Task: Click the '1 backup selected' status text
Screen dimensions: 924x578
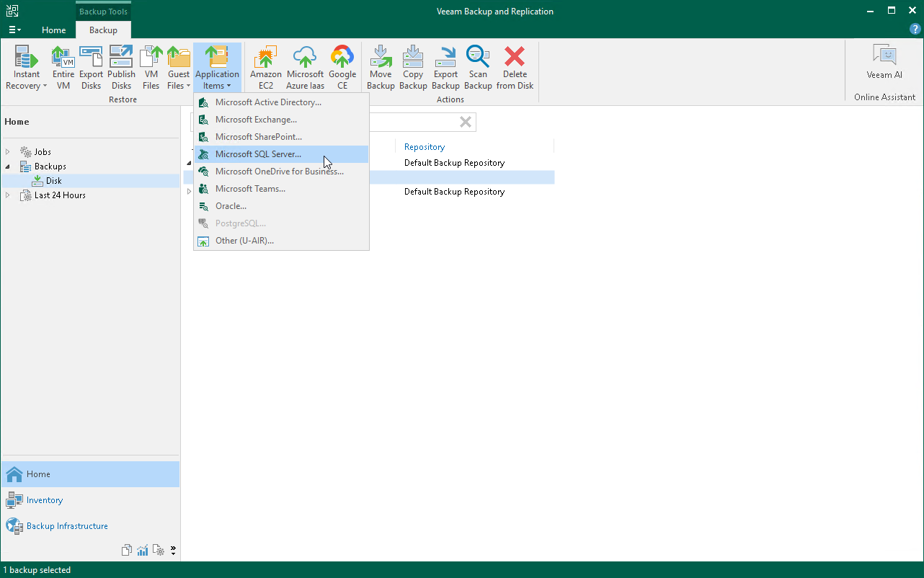Action: pyautogui.click(x=37, y=570)
